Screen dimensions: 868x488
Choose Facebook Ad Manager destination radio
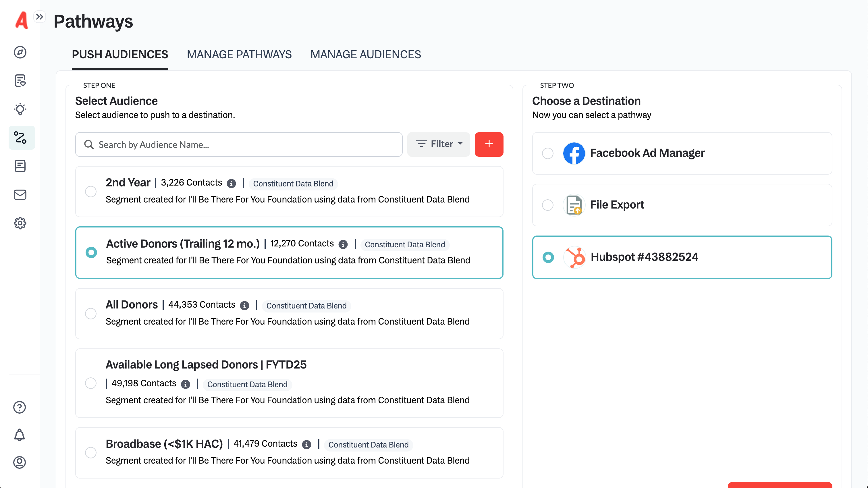tap(547, 153)
